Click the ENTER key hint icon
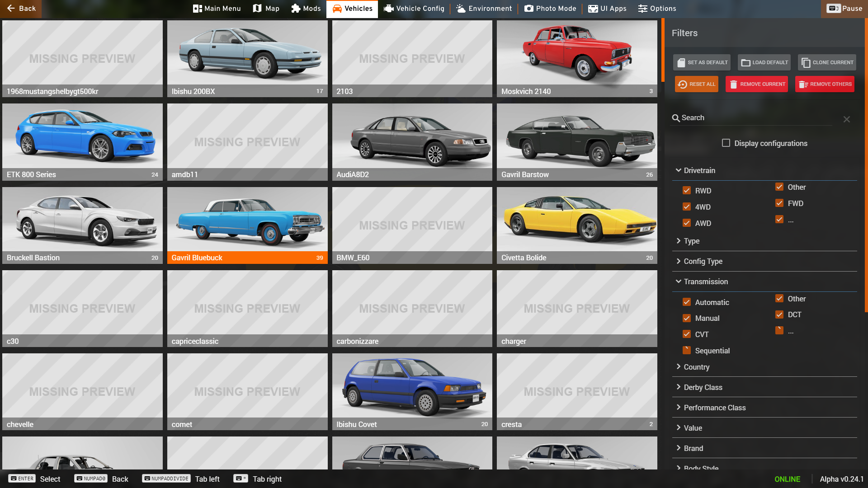 pos(22,479)
